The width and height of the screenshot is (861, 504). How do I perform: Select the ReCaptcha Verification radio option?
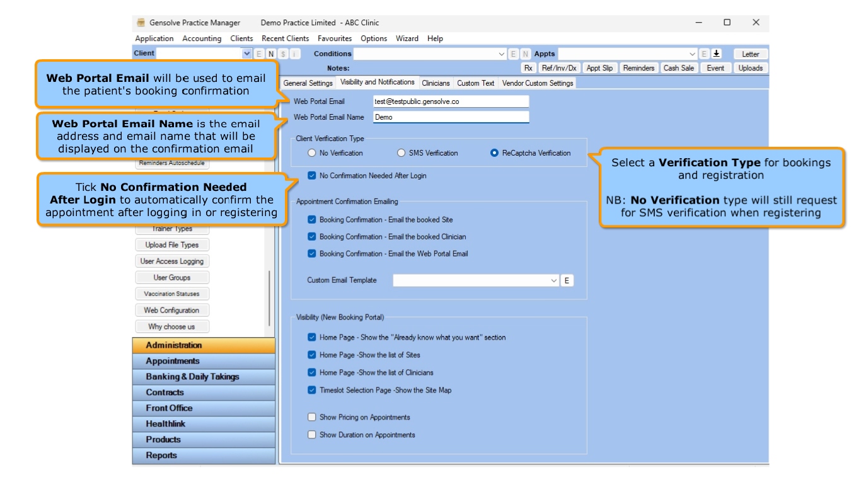[494, 153]
